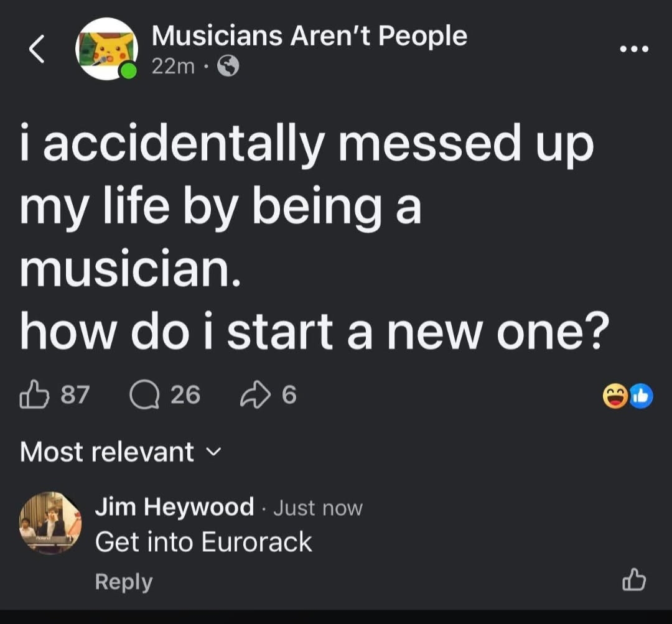The height and width of the screenshot is (624, 672).
Task: Open Jim Heywood's profile name
Action: 174,507
